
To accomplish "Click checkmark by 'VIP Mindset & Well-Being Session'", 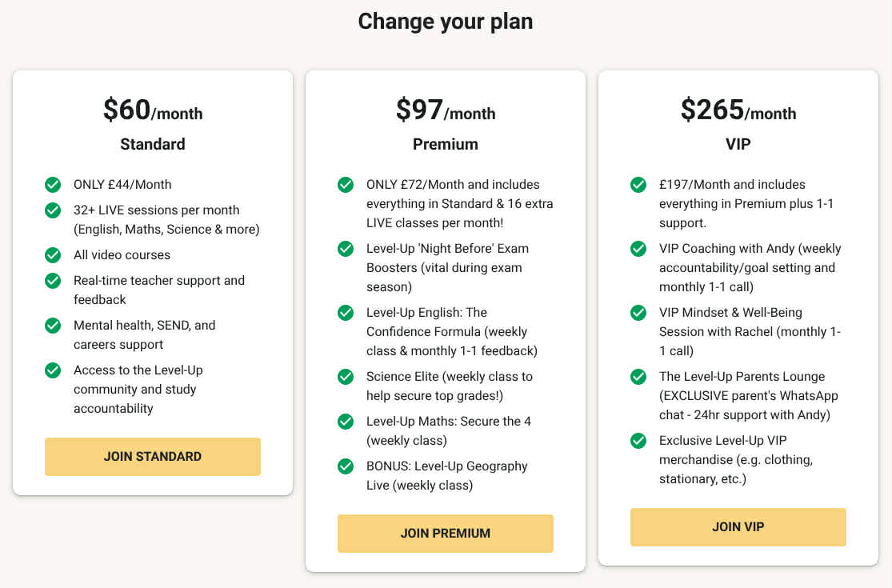I will (x=638, y=313).
